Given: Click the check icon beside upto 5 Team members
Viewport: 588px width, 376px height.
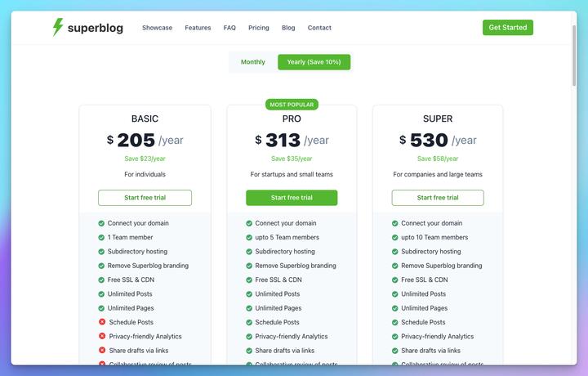Looking at the screenshot, I should (249, 238).
